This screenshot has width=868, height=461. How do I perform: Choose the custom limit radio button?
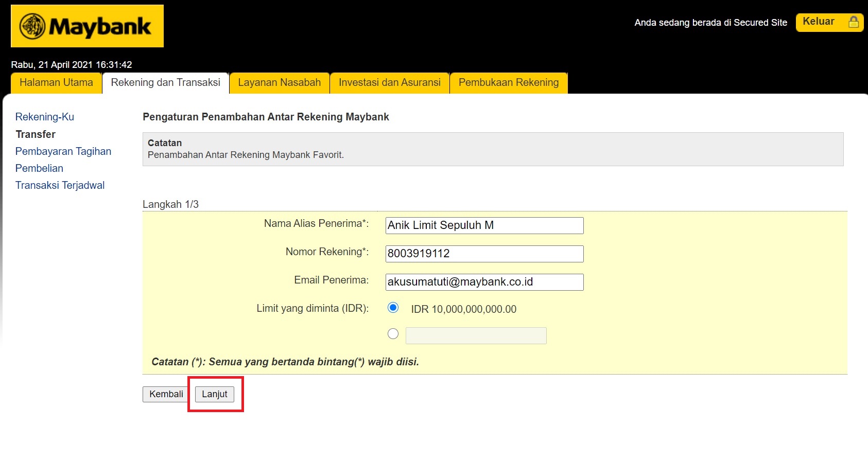click(x=393, y=334)
